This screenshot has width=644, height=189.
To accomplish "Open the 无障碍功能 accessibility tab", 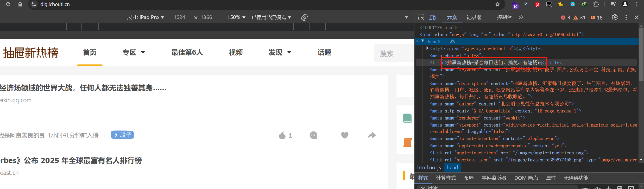I will pyautogui.click(x=576, y=178).
